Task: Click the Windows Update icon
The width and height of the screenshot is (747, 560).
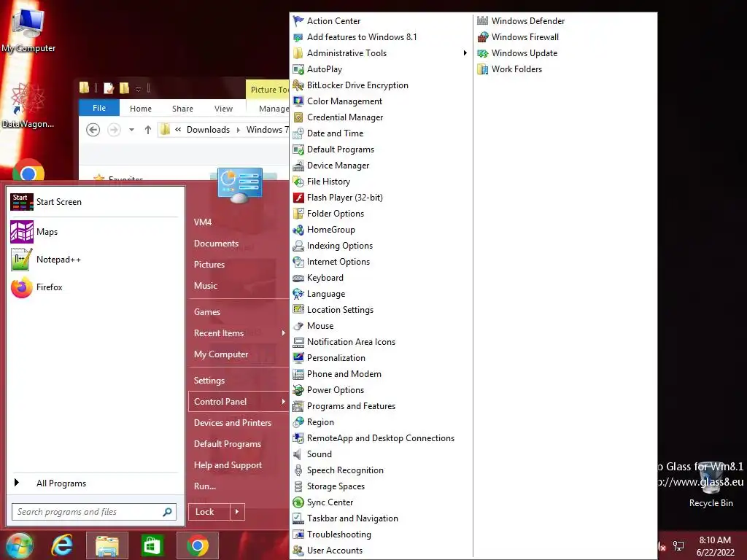Action: pyautogui.click(x=483, y=53)
